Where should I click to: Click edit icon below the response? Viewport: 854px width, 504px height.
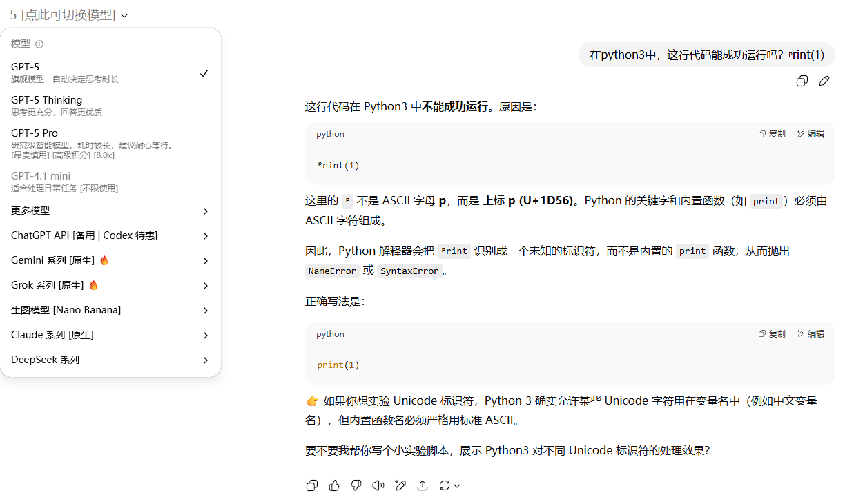tap(400, 485)
